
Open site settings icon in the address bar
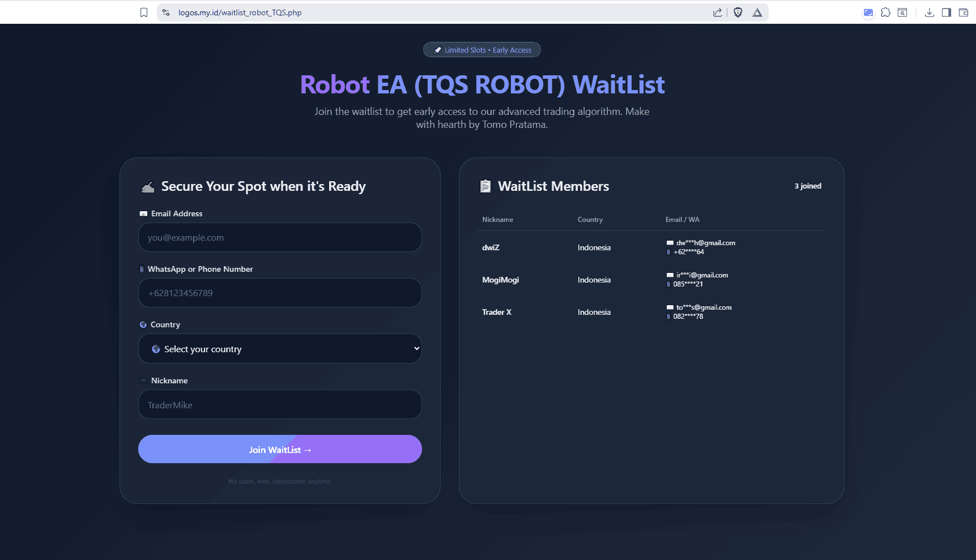[x=166, y=12]
